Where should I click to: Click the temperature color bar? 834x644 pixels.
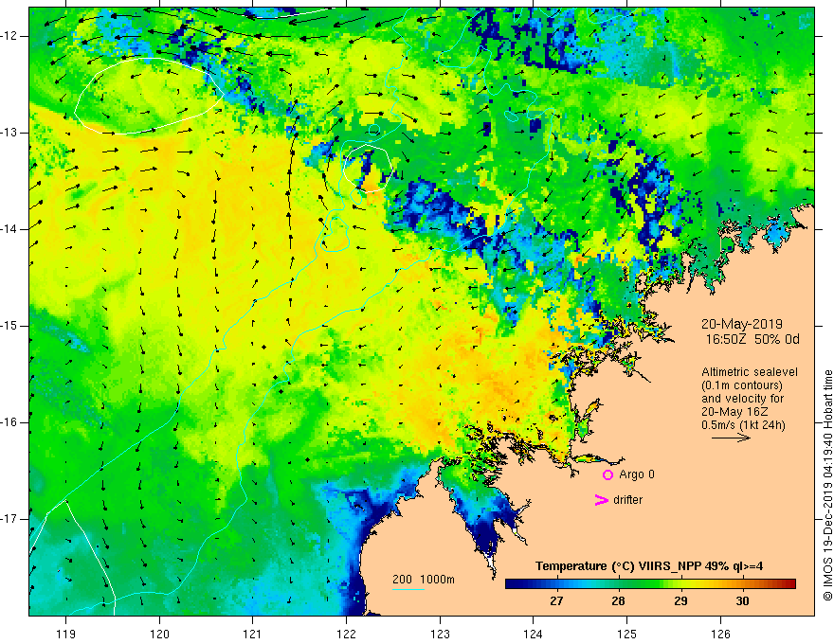tap(650, 583)
